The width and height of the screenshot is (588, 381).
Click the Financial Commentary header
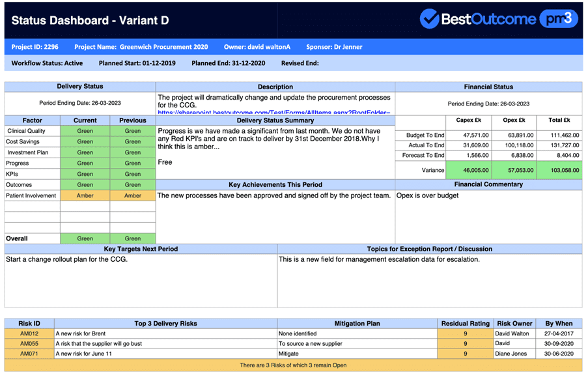(488, 184)
